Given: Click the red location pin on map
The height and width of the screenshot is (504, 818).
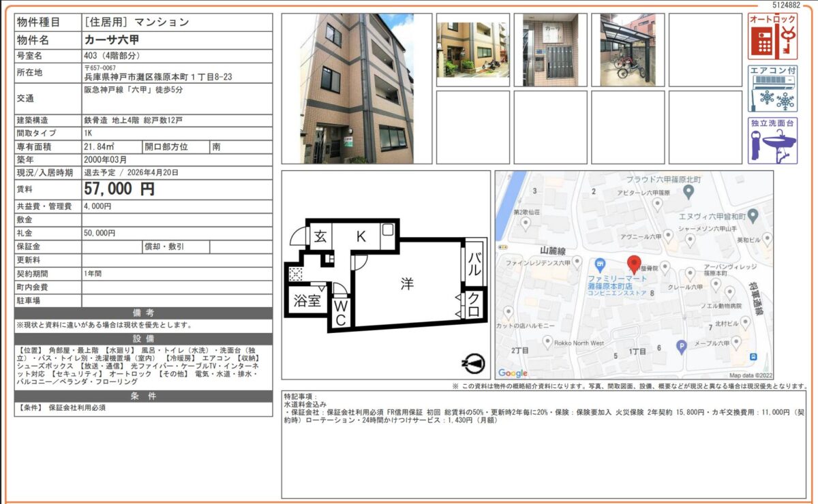Looking at the screenshot, I should tap(634, 264).
